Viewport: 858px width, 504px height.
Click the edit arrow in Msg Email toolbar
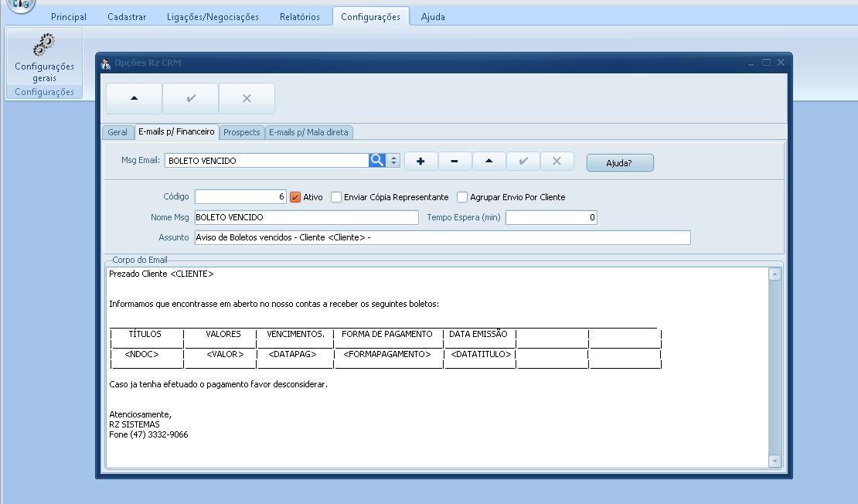489,162
